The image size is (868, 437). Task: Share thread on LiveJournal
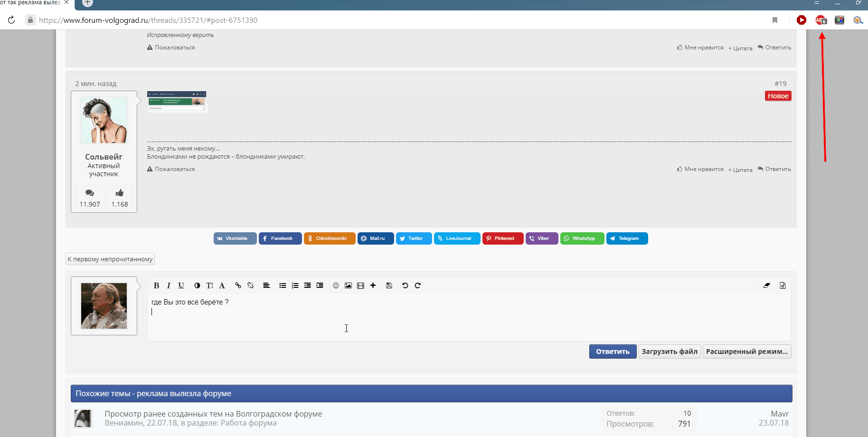click(457, 238)
